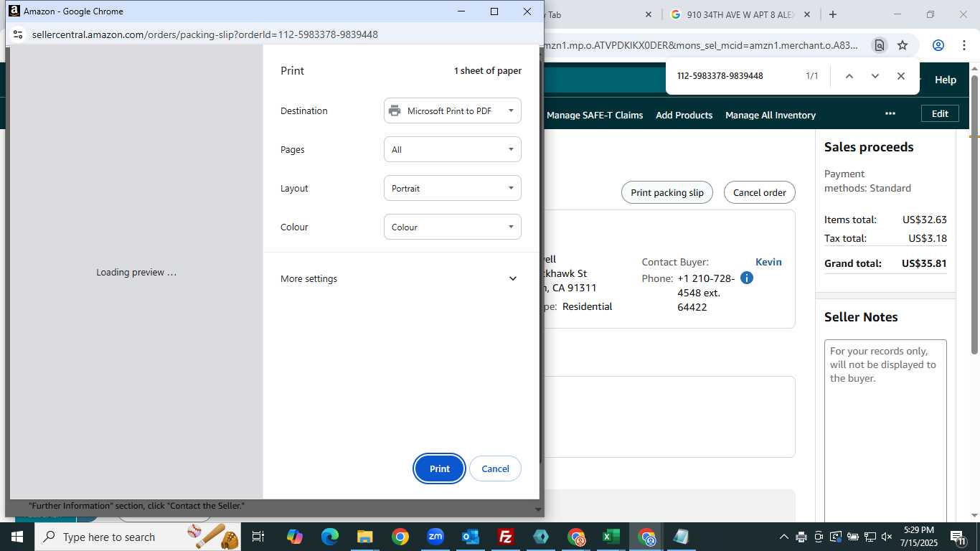Viewport: 980px width, 551px height.
Task: Click the Edit button in navigation bar
Action: 940,113
